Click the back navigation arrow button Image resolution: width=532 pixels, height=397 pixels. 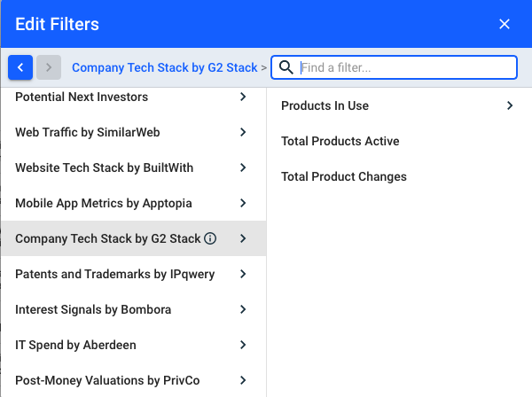[20, 67]
